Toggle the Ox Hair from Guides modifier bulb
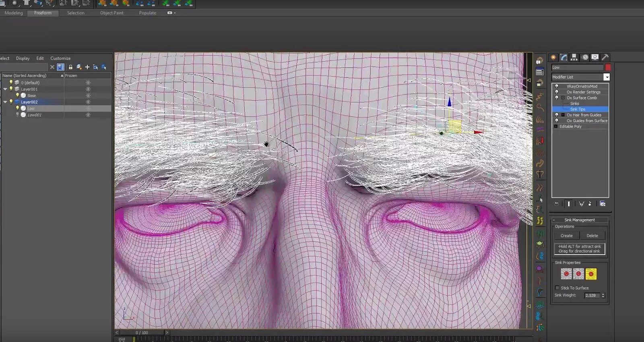 pyautogui.click(x=557, y=115)
